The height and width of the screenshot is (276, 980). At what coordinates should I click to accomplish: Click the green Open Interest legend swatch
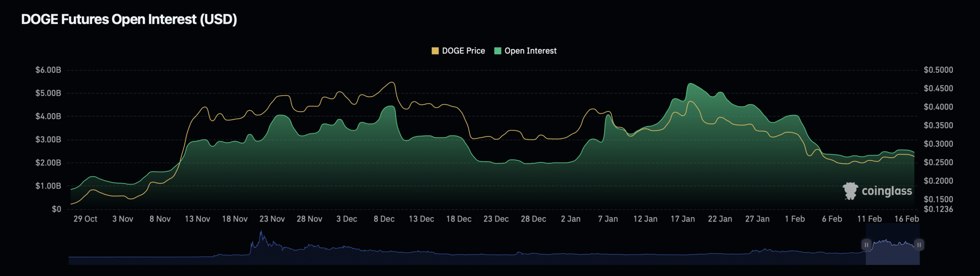(x=498, y=51)
